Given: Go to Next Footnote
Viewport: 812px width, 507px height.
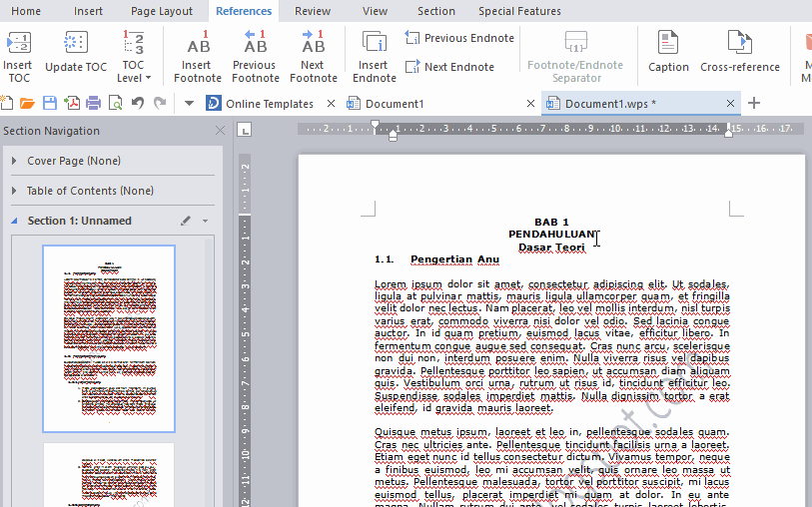Looking at the screenshot, I should tap(314, 56).
